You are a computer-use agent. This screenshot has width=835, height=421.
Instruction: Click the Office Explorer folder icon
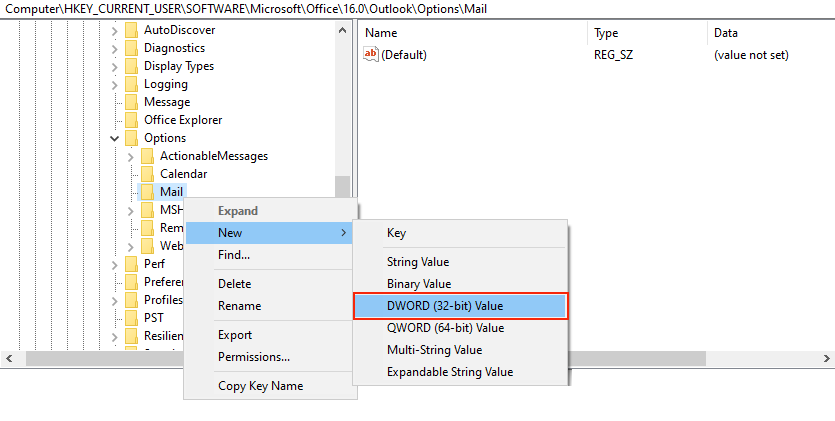click(130, 120)
